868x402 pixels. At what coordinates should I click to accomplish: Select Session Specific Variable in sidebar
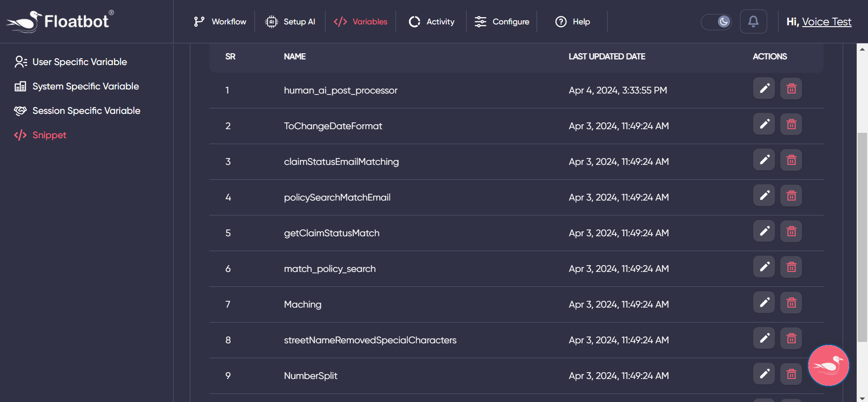coord(77,111)
